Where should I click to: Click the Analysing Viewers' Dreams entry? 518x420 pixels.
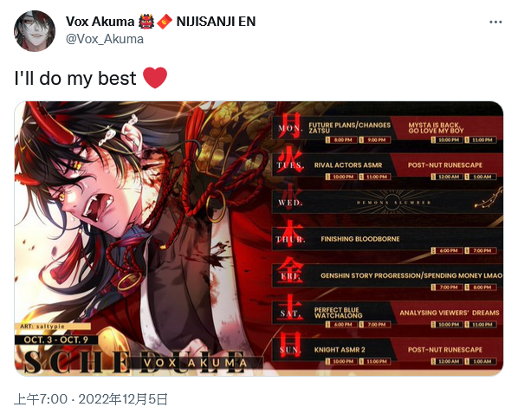pyautogui.click(x=450, y=313)
